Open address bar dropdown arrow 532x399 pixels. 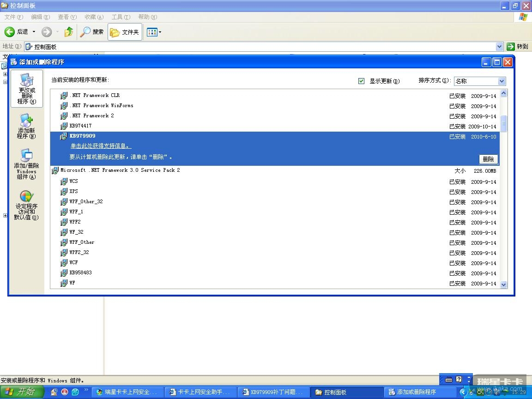(499, 47)
